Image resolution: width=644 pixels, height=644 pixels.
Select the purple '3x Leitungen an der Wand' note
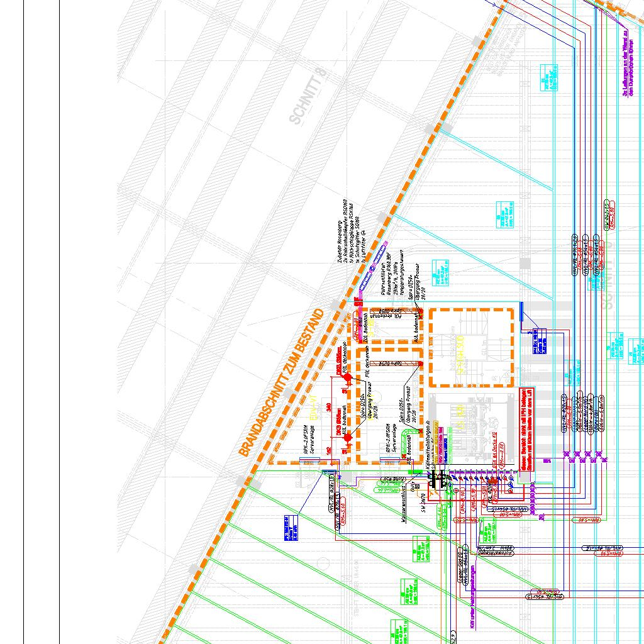[625, 60]
